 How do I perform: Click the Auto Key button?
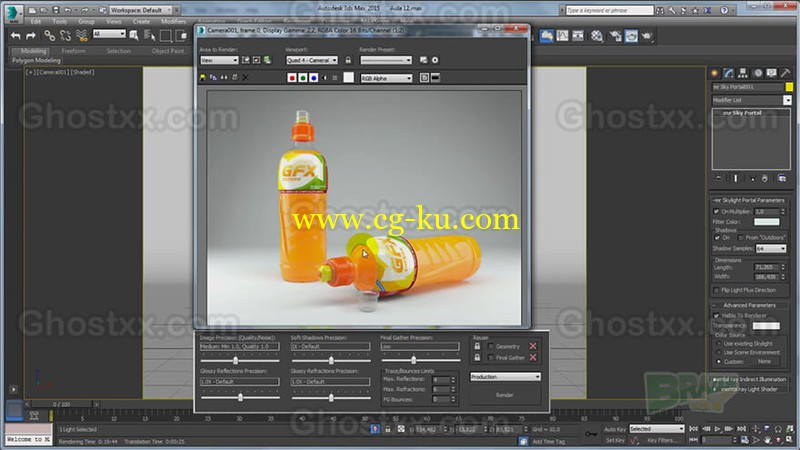coord(615,429)
